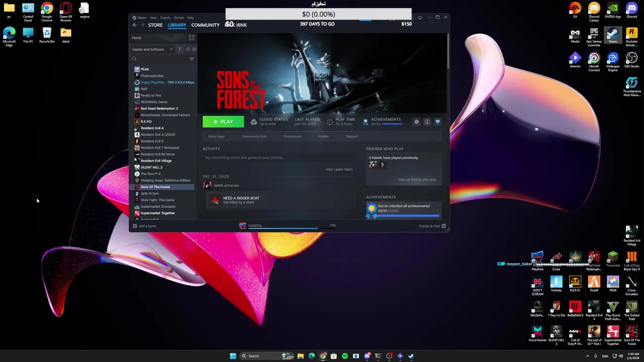This screenshot has width=644, height=362.
Task: Open Discord desktop shortcut
Action: (631, 11)
